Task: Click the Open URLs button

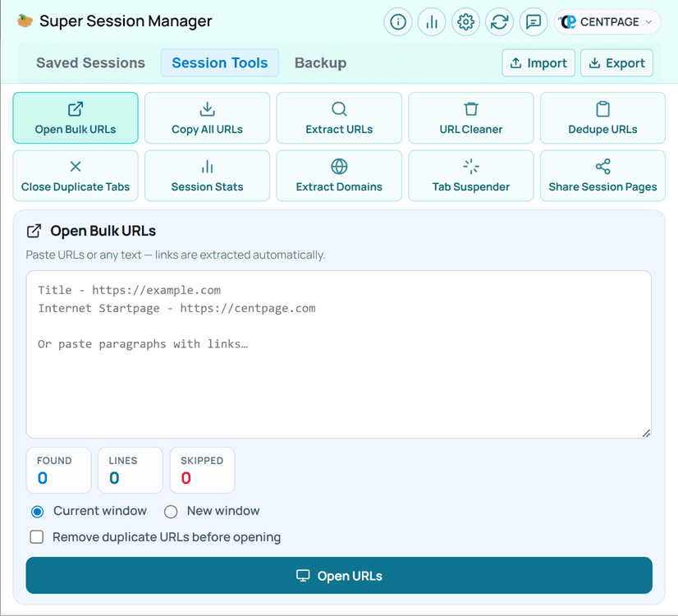Action: pos(339,575)
